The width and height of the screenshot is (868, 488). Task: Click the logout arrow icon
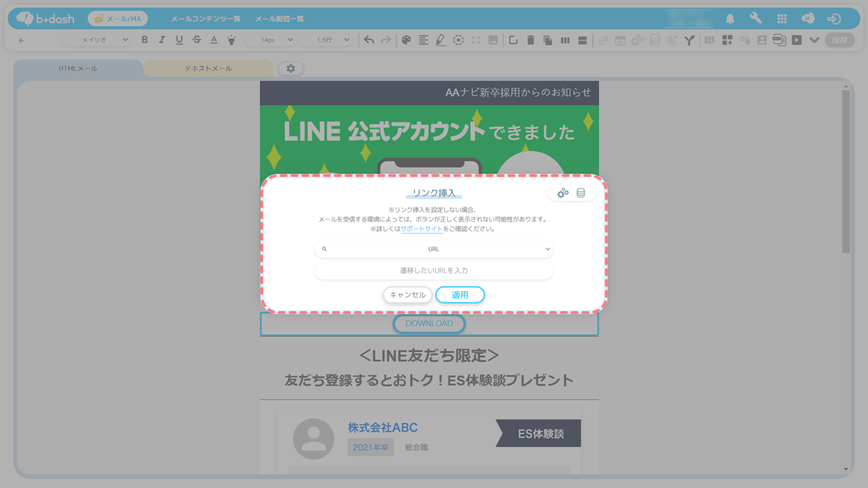tap(835, 19)
